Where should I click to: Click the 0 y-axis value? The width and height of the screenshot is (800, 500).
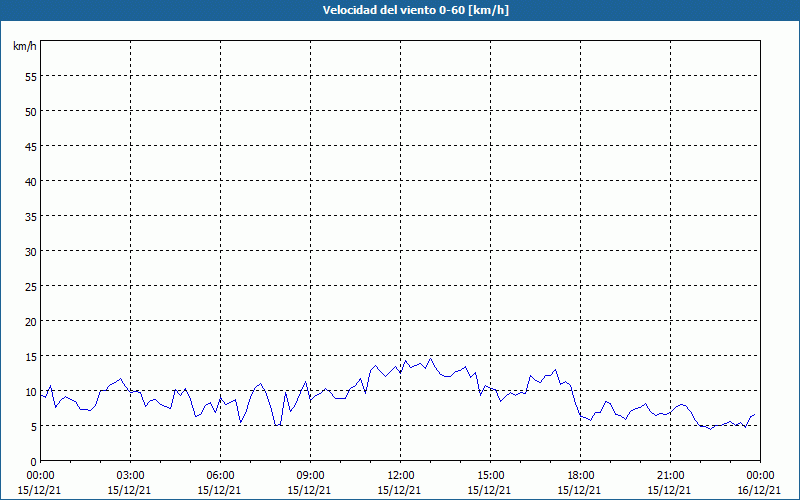[x=34, y=462]
